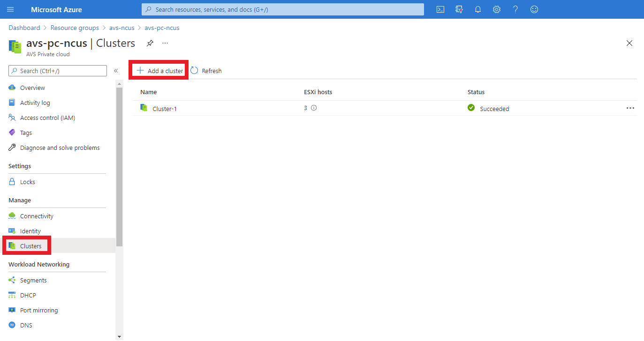Click the Succeeded status text
The width and height of the screenshot is (644, 341).
(494, 109)
